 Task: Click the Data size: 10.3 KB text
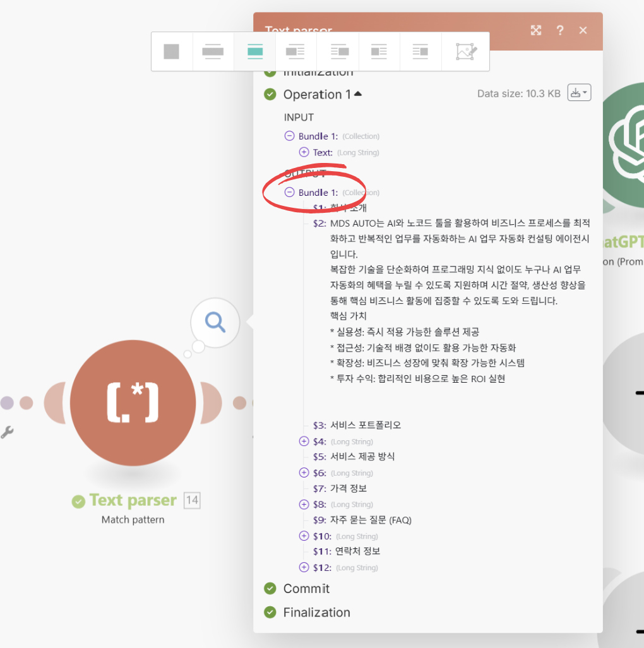pyautogui.click(x=519, y=93)
